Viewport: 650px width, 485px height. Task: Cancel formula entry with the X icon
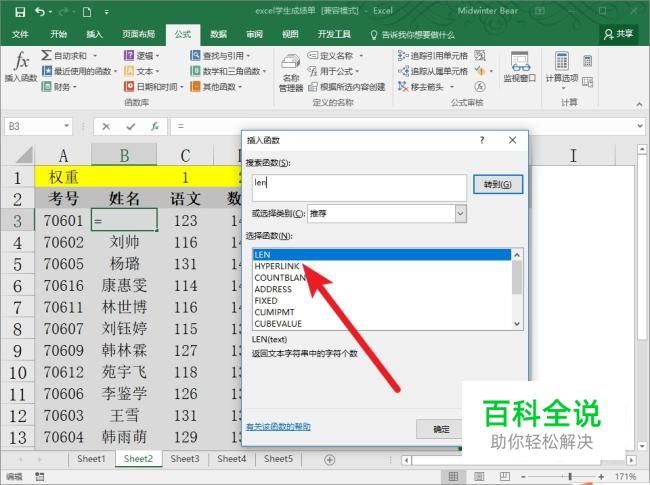coord(106,126)
